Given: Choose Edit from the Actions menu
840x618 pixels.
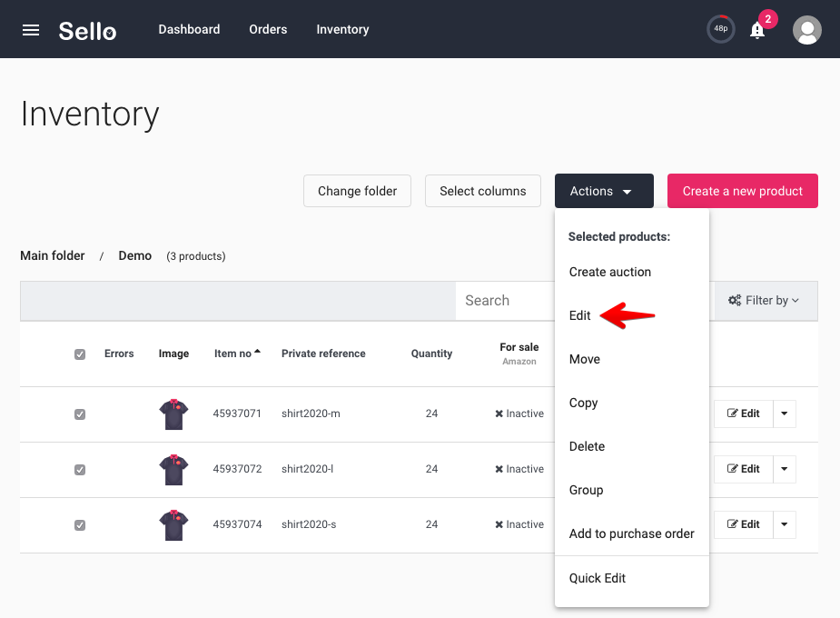Looking at the screenshot, I should 579,315.
